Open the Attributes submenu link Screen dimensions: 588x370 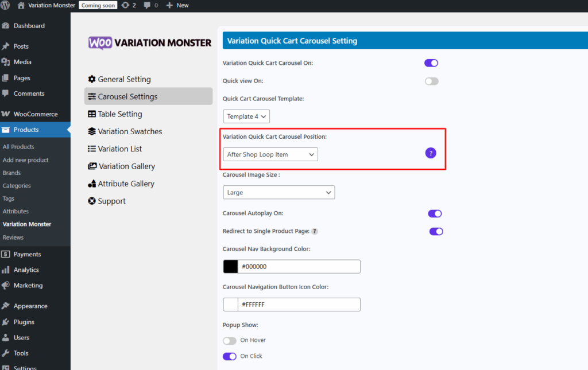16,211
